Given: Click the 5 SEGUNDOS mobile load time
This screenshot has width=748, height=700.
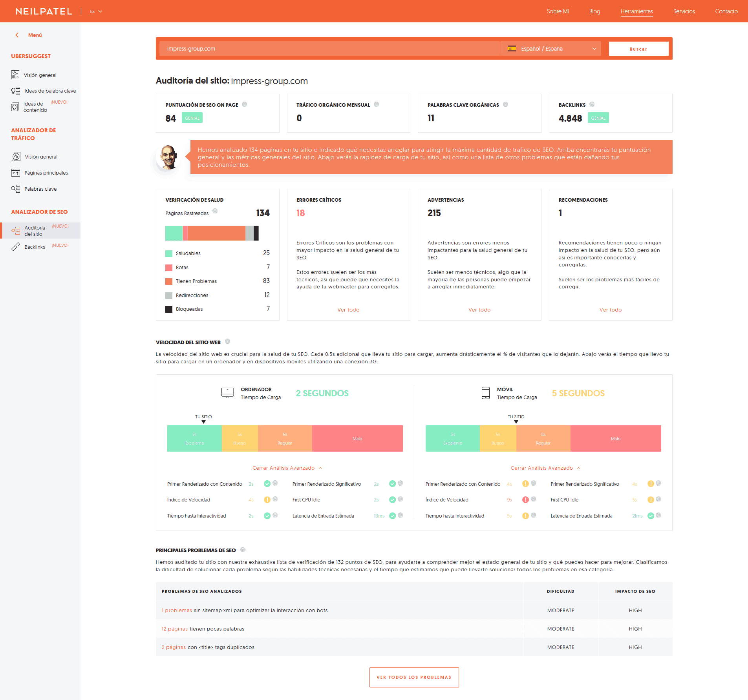Looking at the screenshot, I should (578, 393).
